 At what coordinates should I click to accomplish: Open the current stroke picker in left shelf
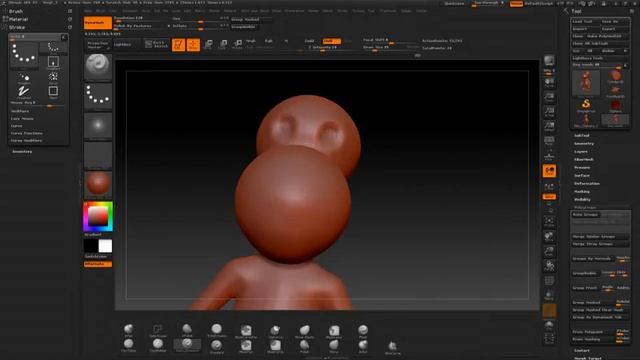pyautogui.click(x=98, y=96)
